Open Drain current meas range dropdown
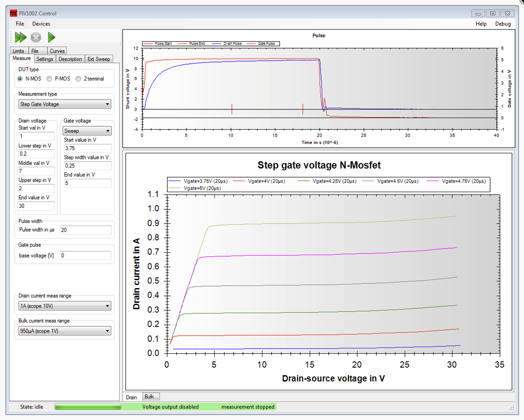 [x=64, y=306]
